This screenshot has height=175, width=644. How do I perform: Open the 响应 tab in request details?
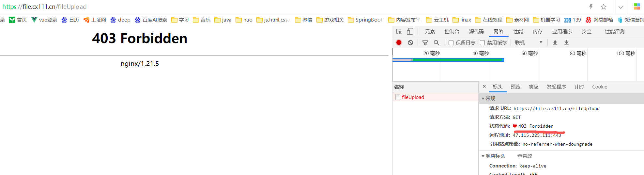click(533, 87)
